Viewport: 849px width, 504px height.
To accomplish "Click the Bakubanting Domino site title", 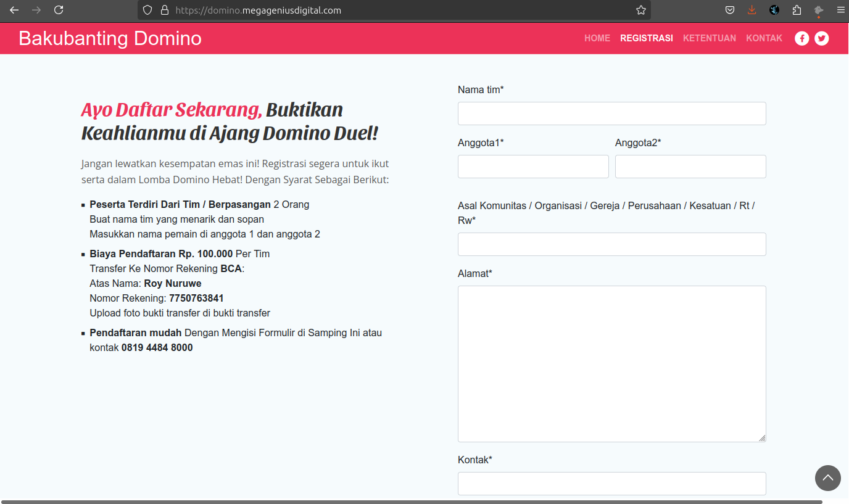I will click(x=110, y=38).
